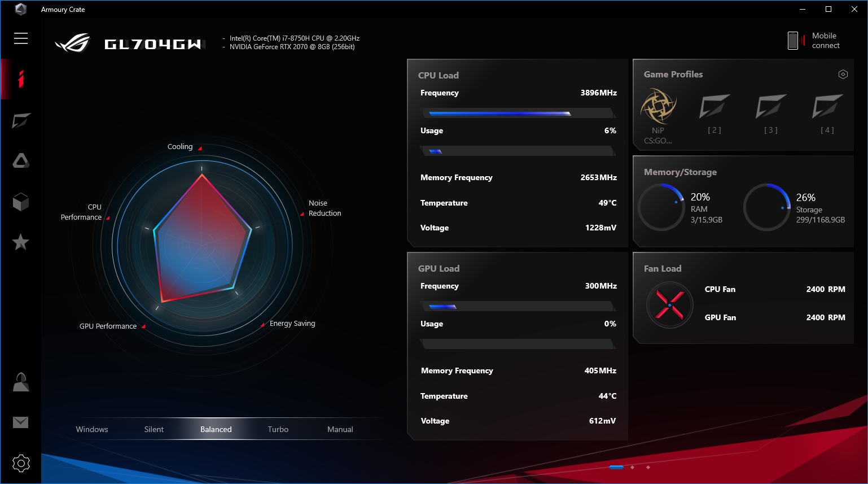Click the CPU temperature 49°C value
This screenshot has width=868, height=484.
(x=608, y=203)
